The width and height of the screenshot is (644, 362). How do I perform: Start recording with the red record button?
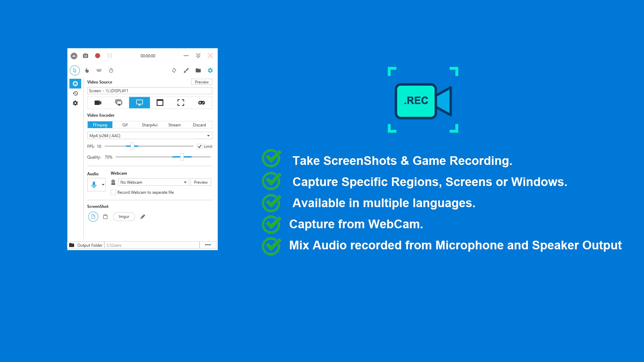pos(98,56)
